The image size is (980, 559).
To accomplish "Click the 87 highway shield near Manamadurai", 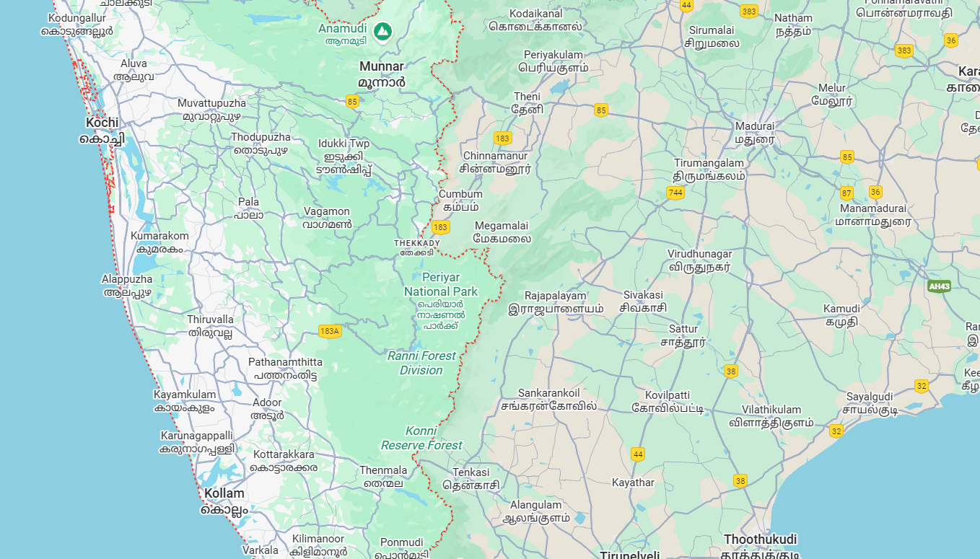I will point(846,193).
